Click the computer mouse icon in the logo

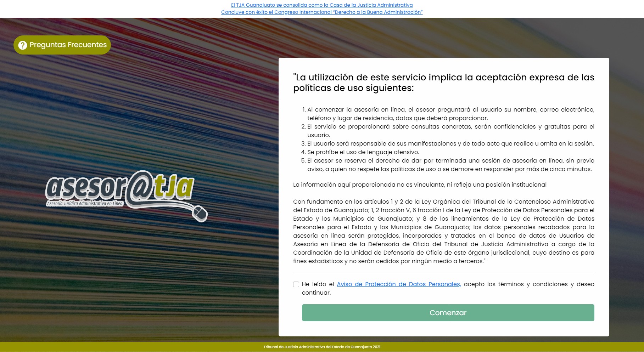click(200, 214)
